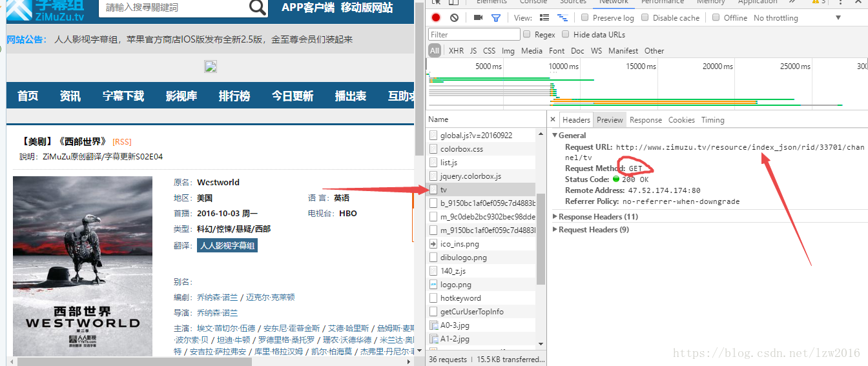Viewport: 868px width, 366px height.
Task: Open 今日更新 navigation item
Action: 293,96
